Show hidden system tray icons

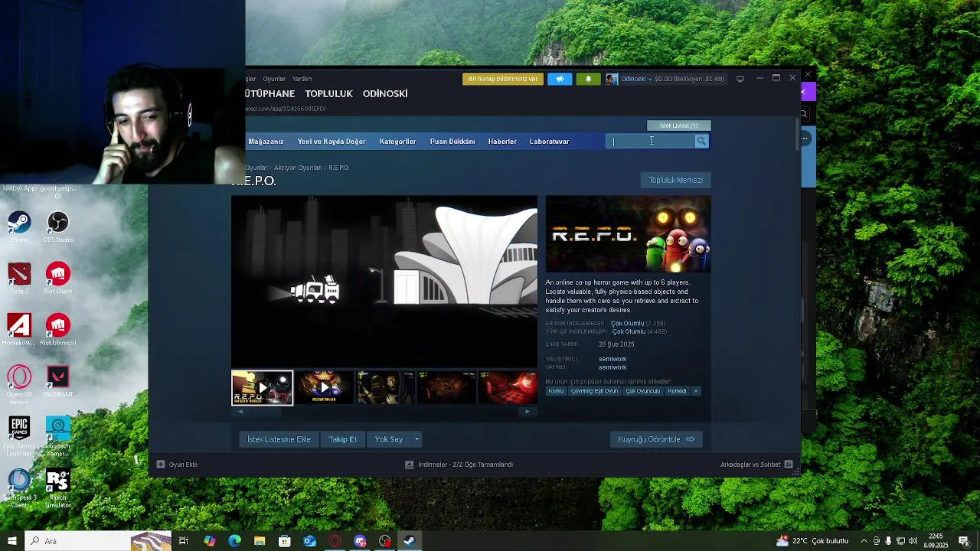coord(864,541)
